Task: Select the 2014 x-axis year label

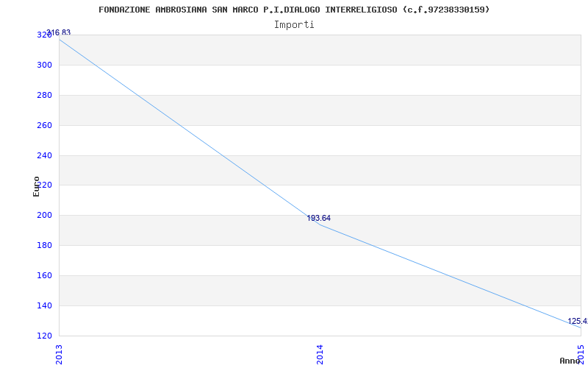Action: tap(320, 355)
